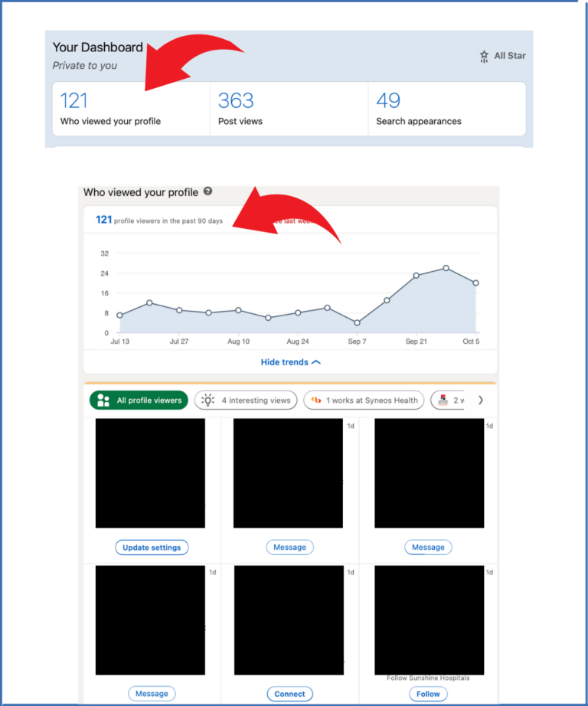Click help icon next to Who viewed your profile
The height and width of the screenshot is (706, 588).
207,191
